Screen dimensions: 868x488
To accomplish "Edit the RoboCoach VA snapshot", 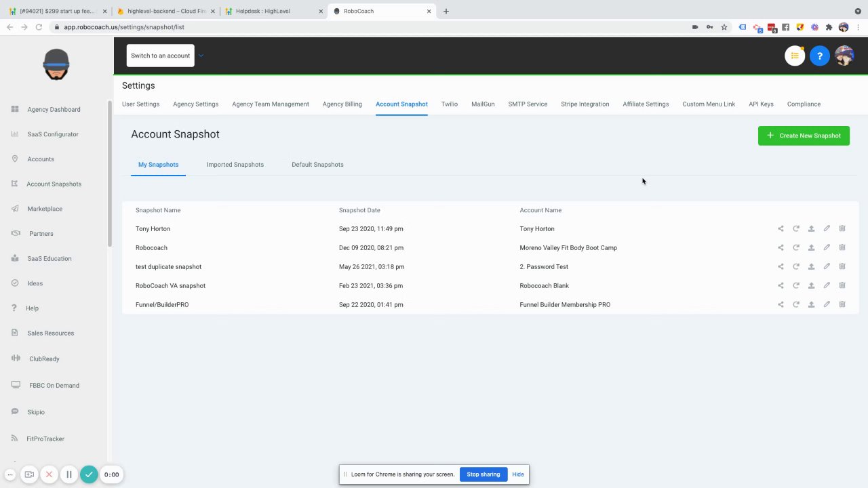I will pos(827,285).
